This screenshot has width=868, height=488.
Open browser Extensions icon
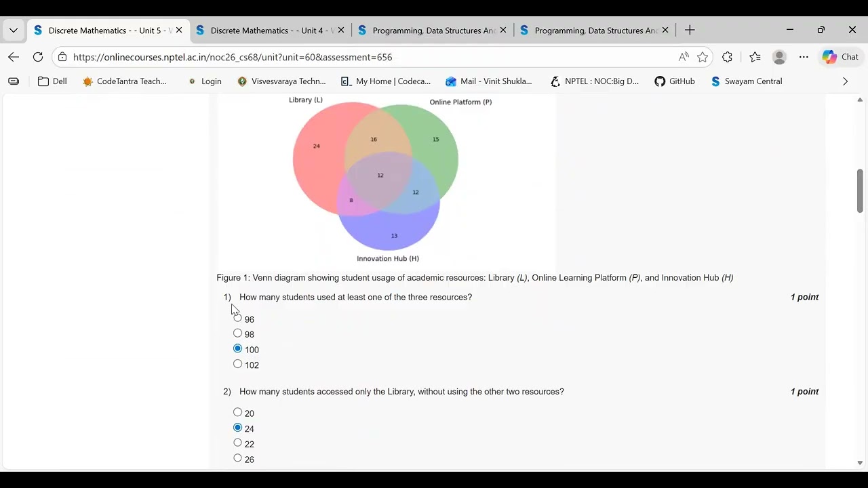(727, 57)
